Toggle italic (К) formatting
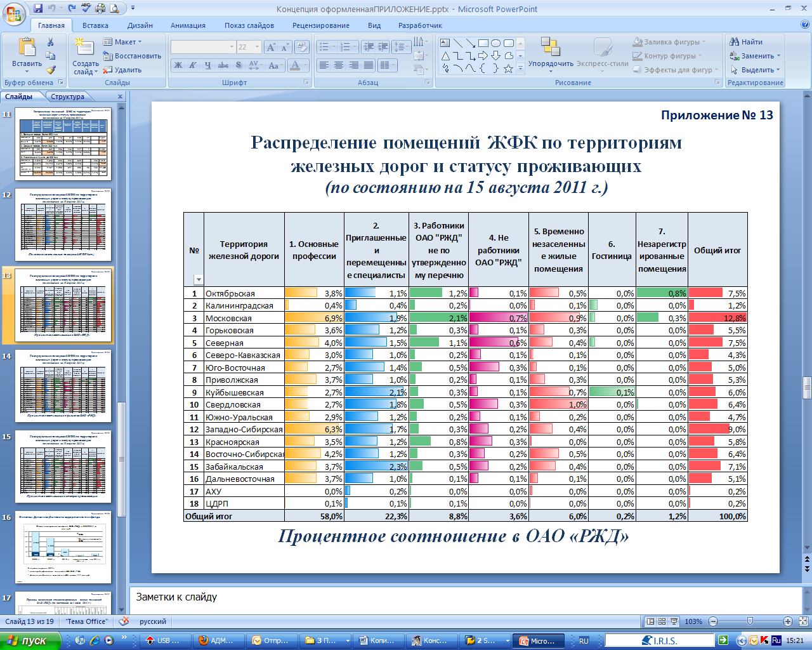The width and height of the screenshot is (812, 650). point(192,65)
